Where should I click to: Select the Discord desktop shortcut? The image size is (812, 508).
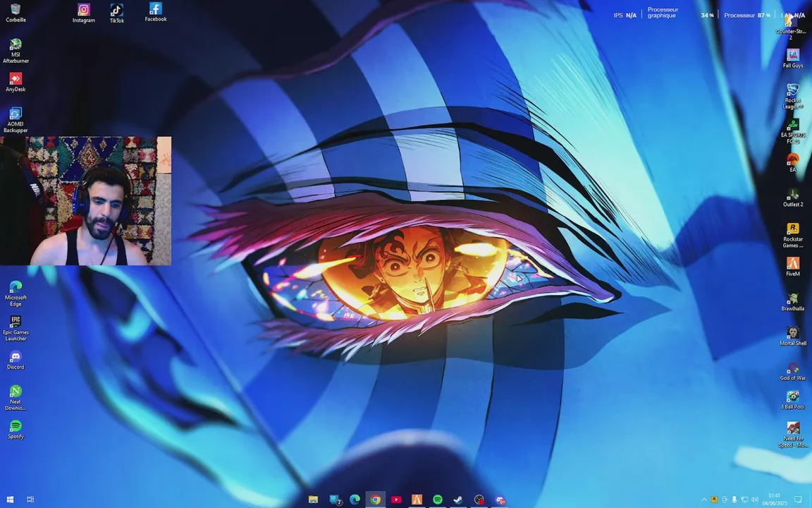click(x=16, y=361)
